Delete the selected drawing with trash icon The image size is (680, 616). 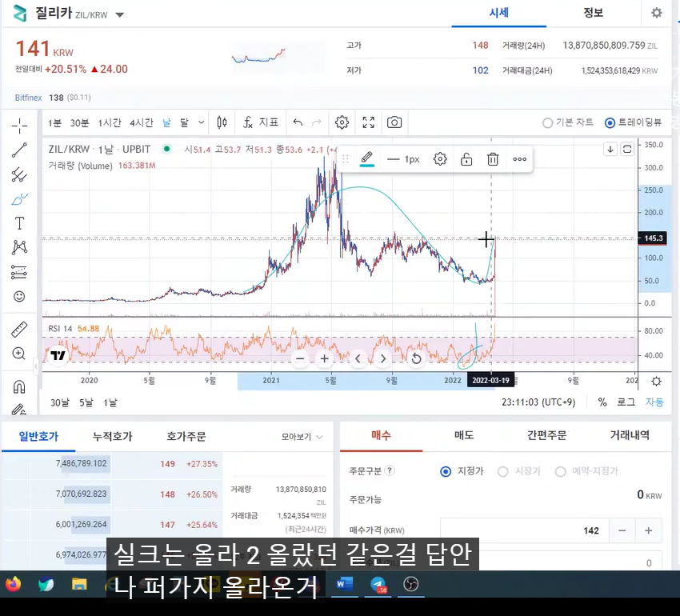tap(493, 159)
